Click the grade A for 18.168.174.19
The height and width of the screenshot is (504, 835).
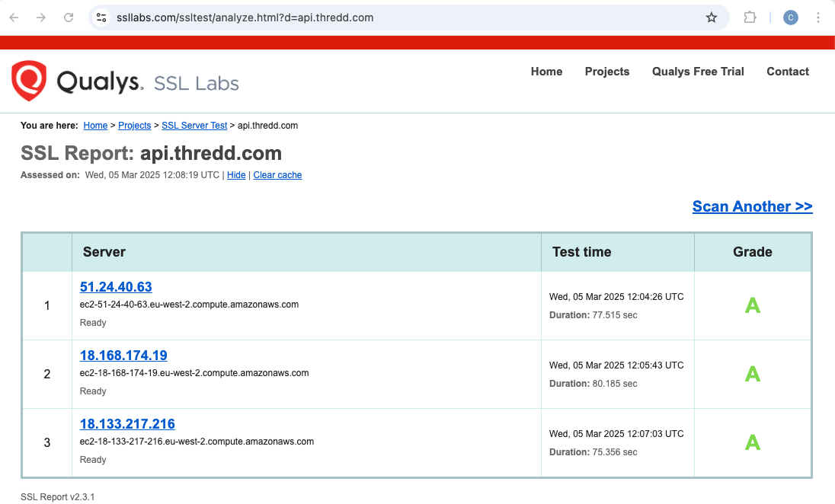click(753, 374)
